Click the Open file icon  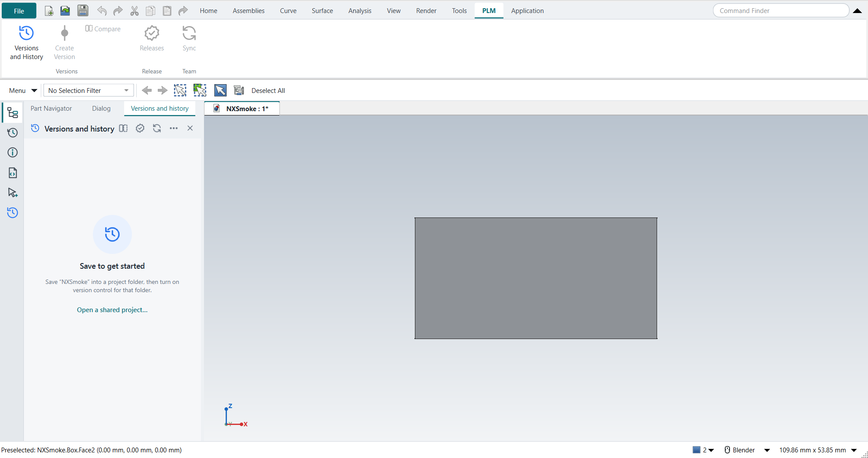65,11
